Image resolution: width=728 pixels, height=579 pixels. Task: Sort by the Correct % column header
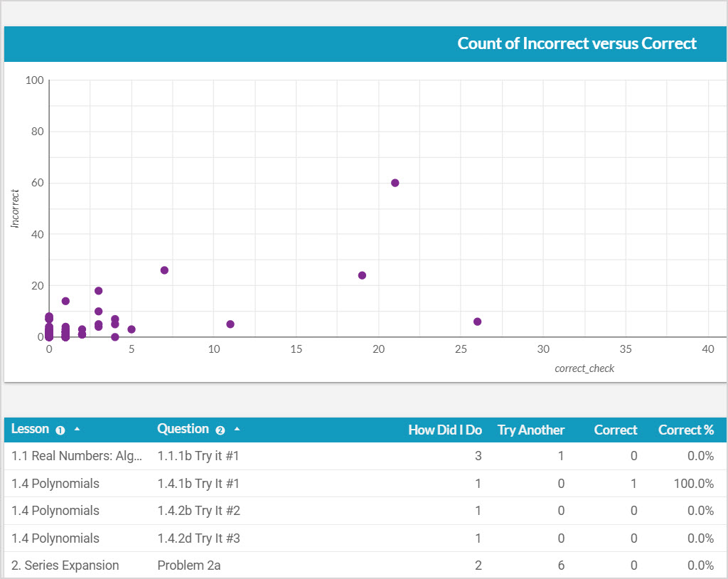pyautogui.click(x=685, y=430)
